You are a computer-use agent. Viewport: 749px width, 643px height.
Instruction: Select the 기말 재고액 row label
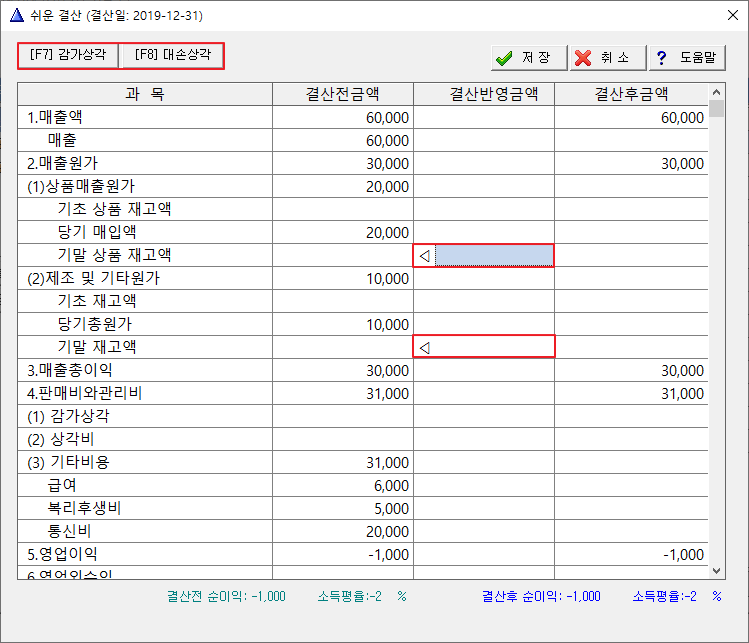pos(97,347)
